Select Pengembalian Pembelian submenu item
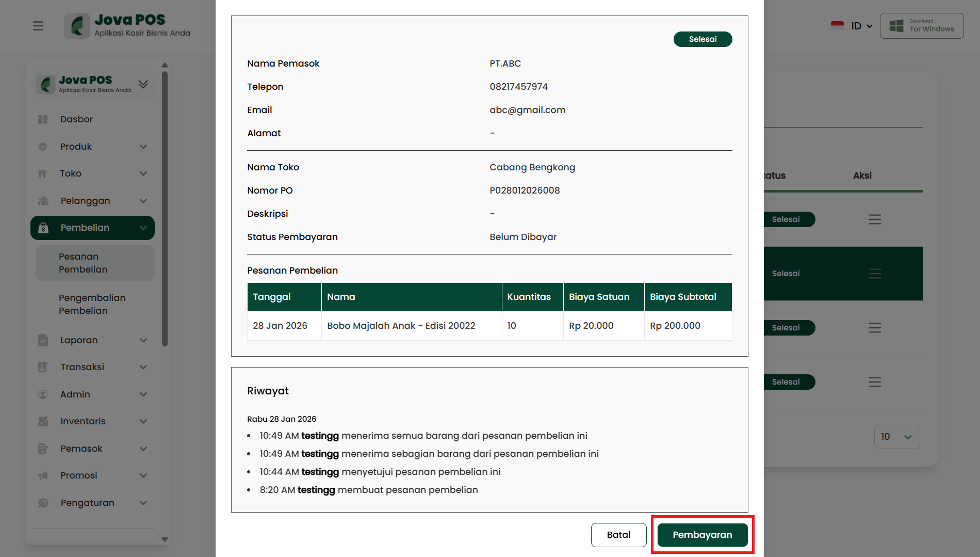980x557 pixels. [92, 305]
